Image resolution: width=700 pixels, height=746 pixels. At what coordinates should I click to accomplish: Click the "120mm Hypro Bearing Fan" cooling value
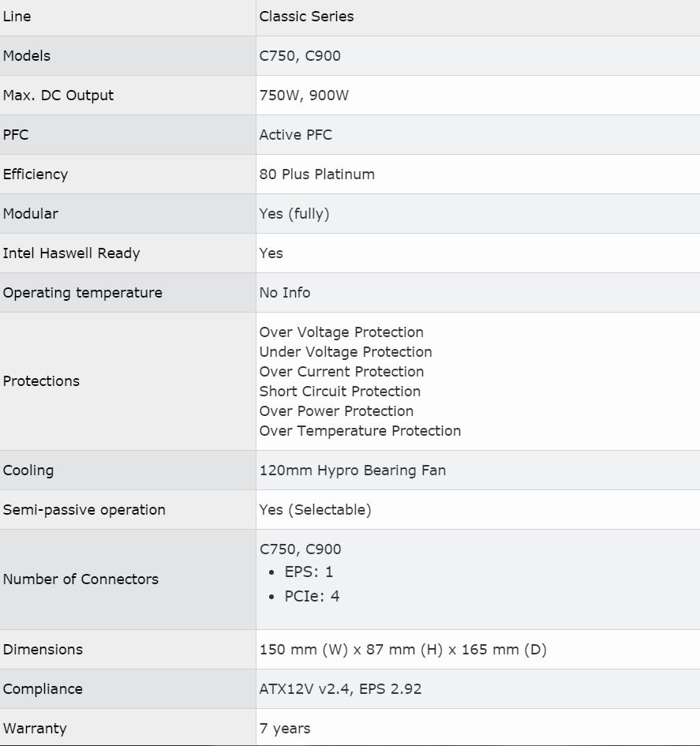point(353,470)
